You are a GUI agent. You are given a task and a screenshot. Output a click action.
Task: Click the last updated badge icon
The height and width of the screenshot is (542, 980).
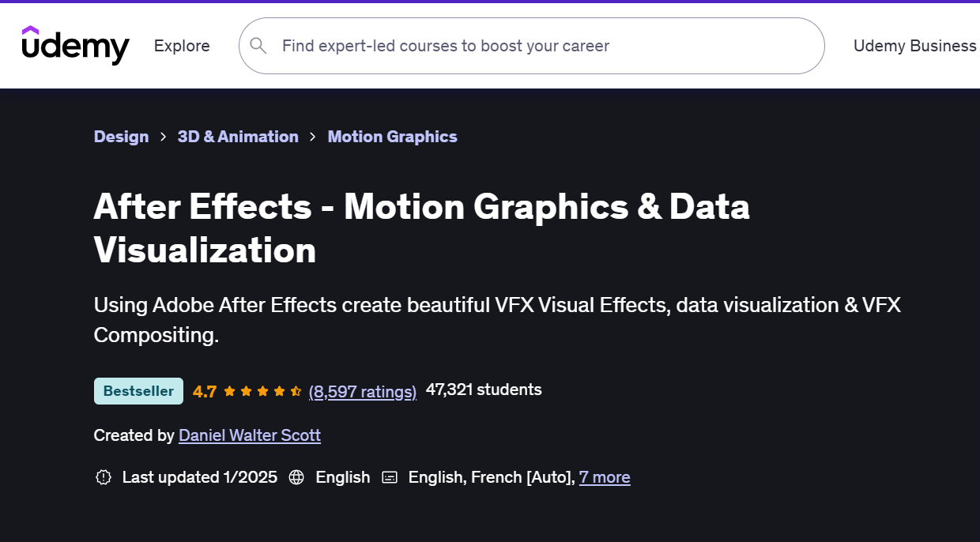pyautogui.click(x=103, y=477)
